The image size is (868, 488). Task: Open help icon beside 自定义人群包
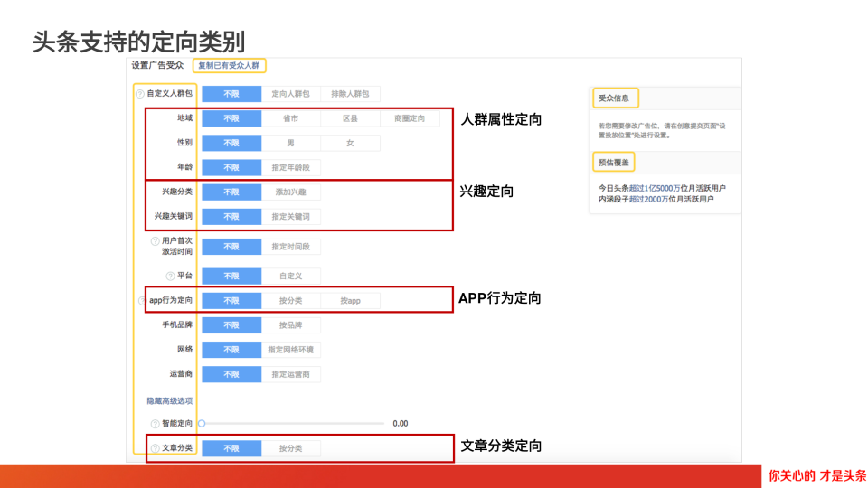click(x=140, y=94)
